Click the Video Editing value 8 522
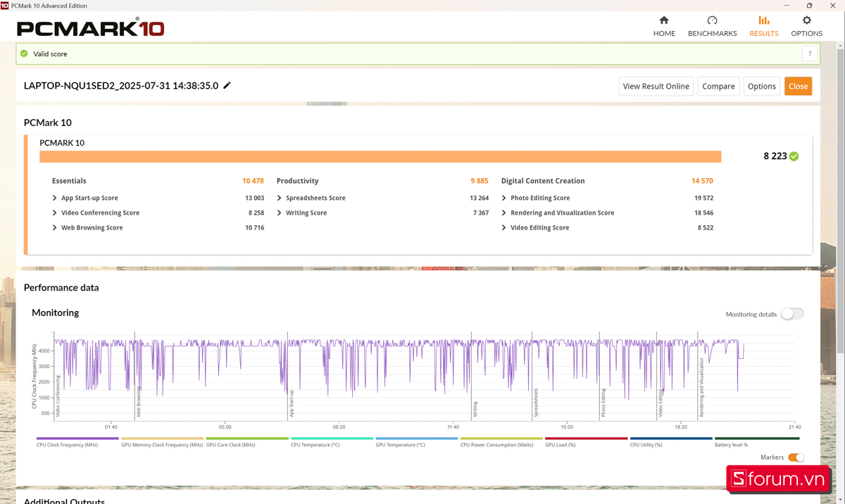This screenshot has height=504, width=845. (706, 227)
